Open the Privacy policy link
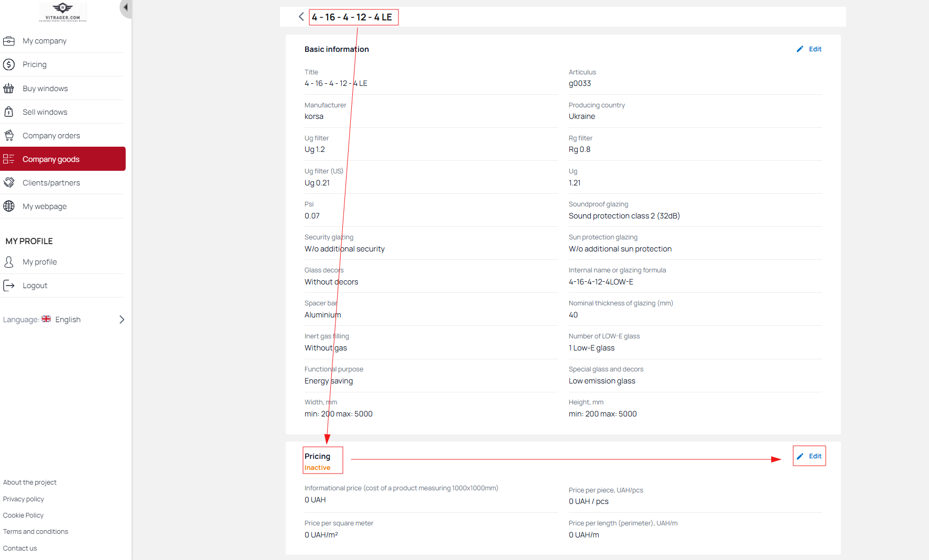 coord(24,499)
